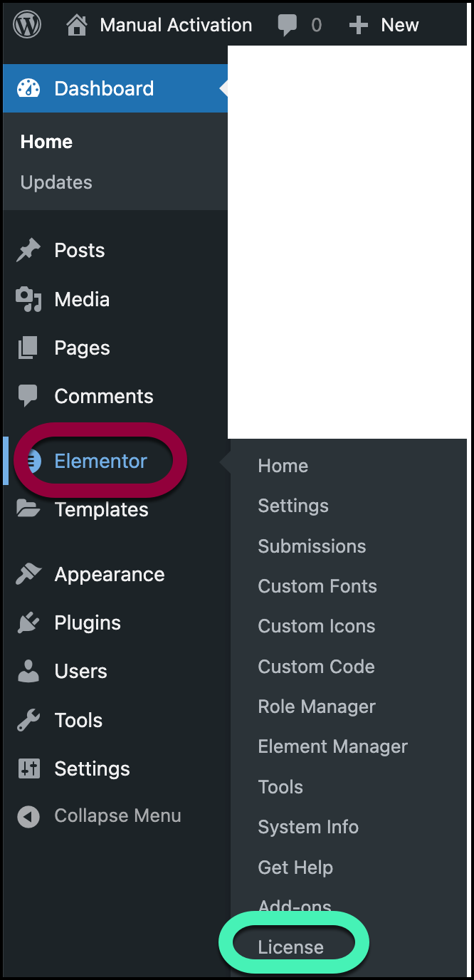The height and width of the screenshot is (980, 474).
Task: Click the Settings sliders icon
Action: tap(28, 768)
